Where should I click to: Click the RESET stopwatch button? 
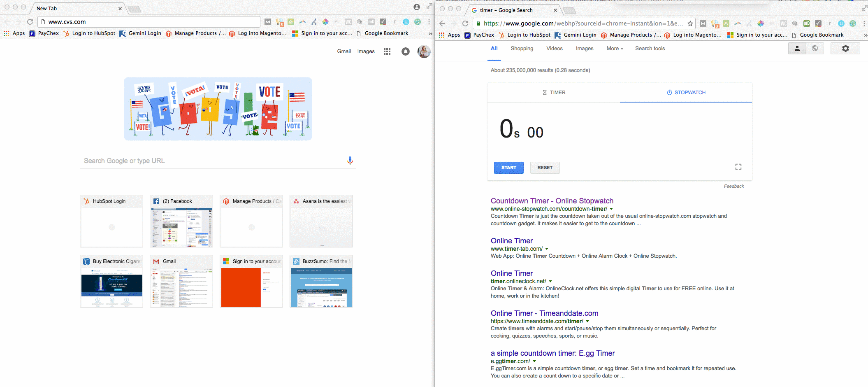545,168
